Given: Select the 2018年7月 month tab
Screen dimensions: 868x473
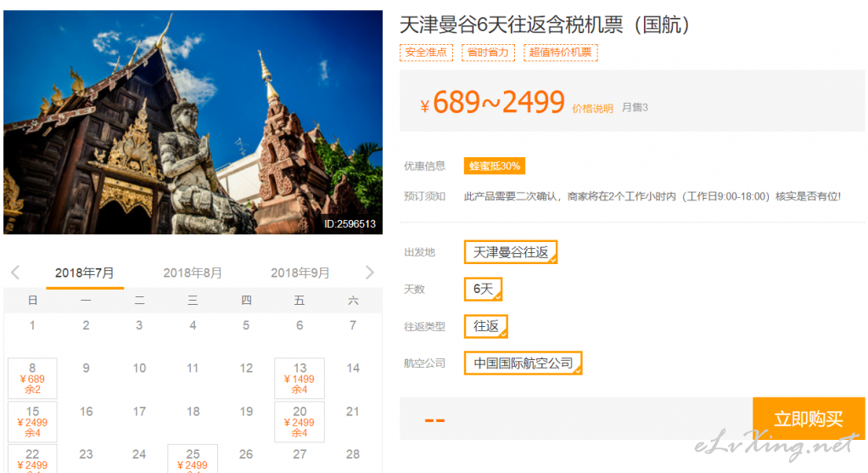Looking at the screenshot, I should point(85,273).
